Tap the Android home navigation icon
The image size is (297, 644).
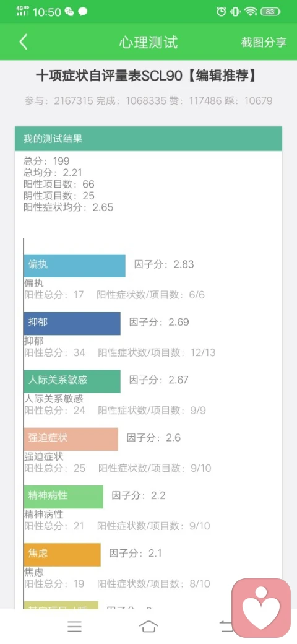pos(148,626)
